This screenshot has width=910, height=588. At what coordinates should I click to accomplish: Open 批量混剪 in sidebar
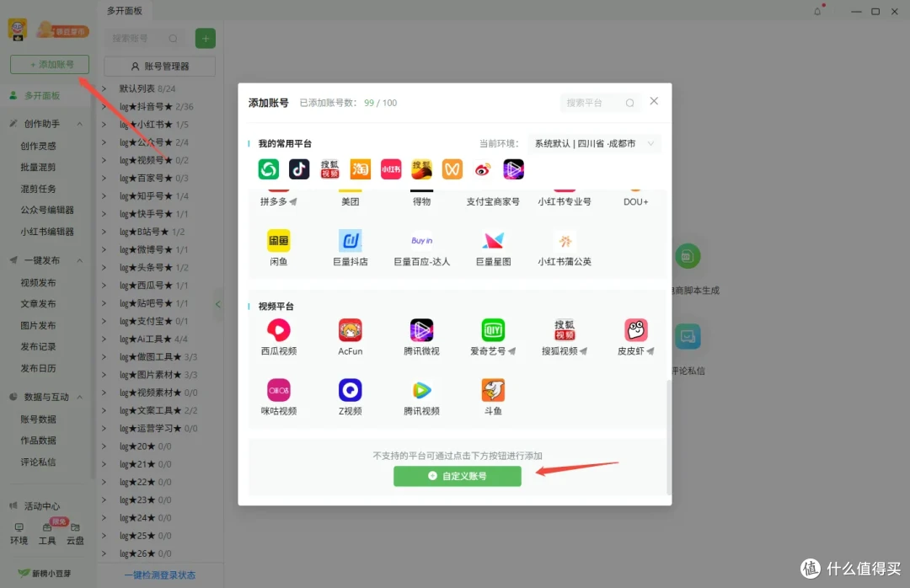[38, 167]
